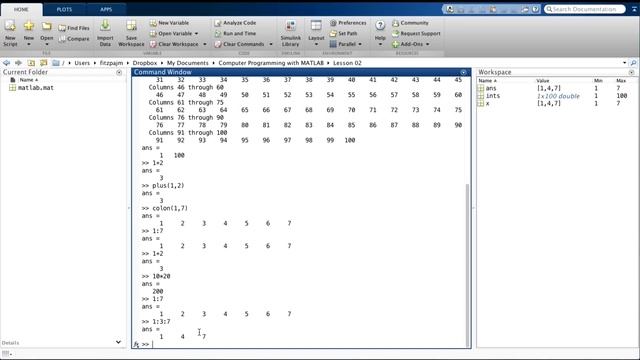Click Dropbox in the folder path
640x360 pixels.
pyautogui.click(x=145, y=63)
